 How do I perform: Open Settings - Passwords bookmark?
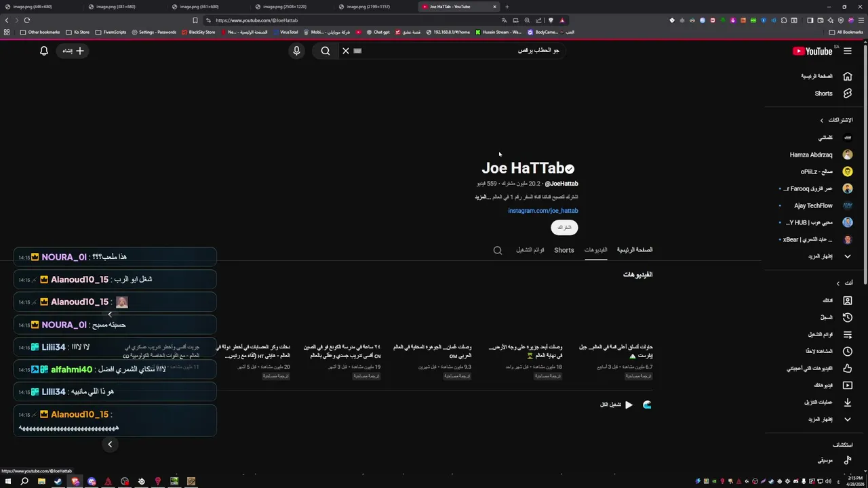(x=154, y=32)
